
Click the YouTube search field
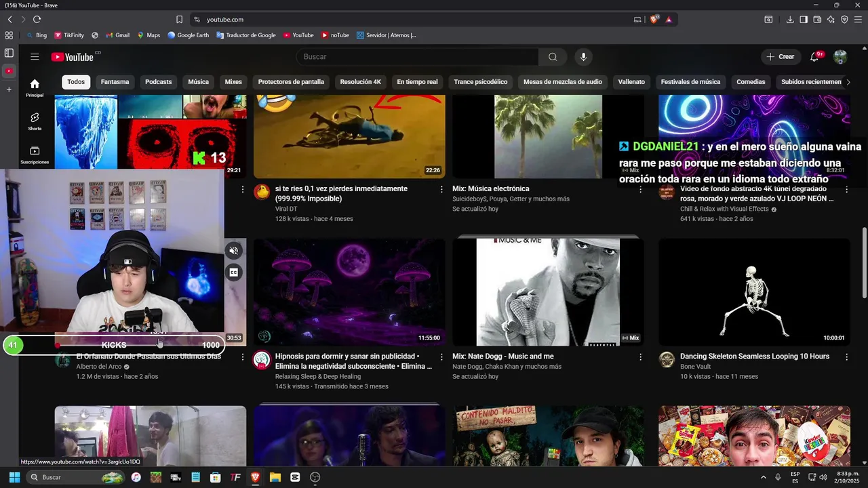417,57
